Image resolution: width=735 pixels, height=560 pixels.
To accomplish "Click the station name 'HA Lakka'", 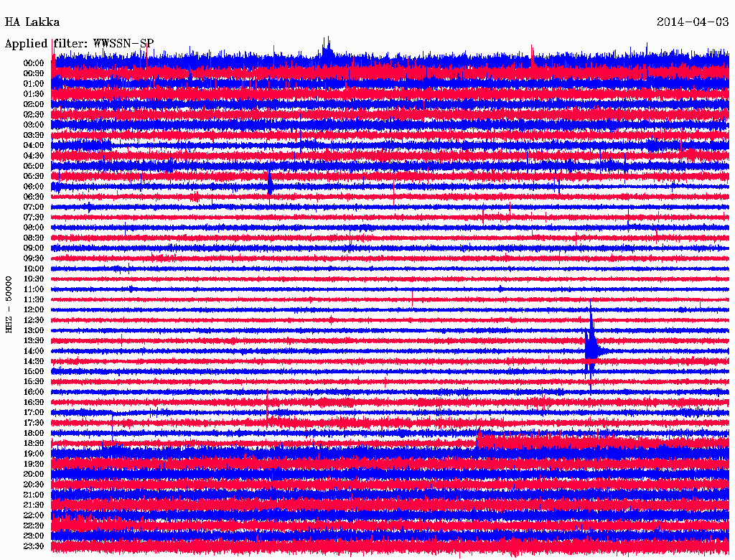I will [32, 22].
